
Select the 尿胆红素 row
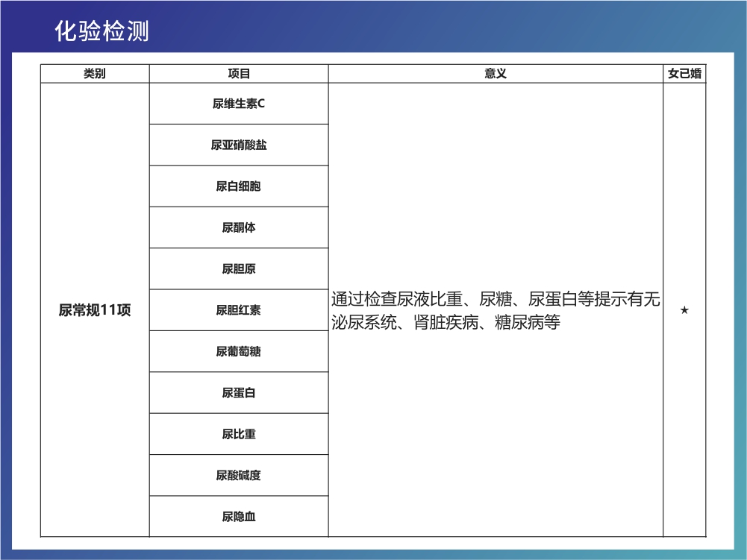(x=239, y=310)
